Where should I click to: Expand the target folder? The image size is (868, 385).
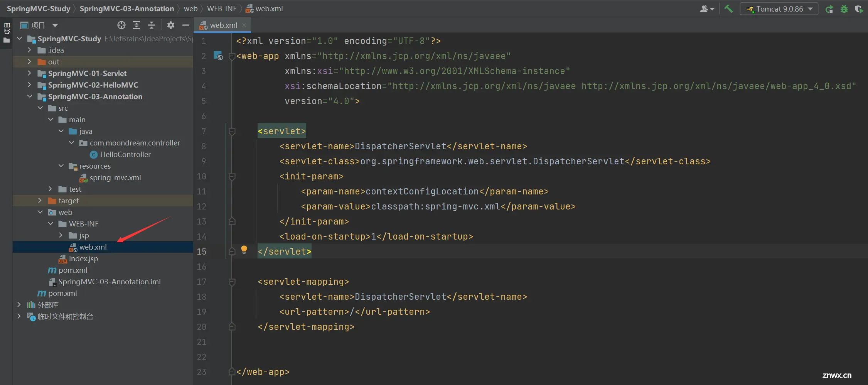[x=40, y=201]
